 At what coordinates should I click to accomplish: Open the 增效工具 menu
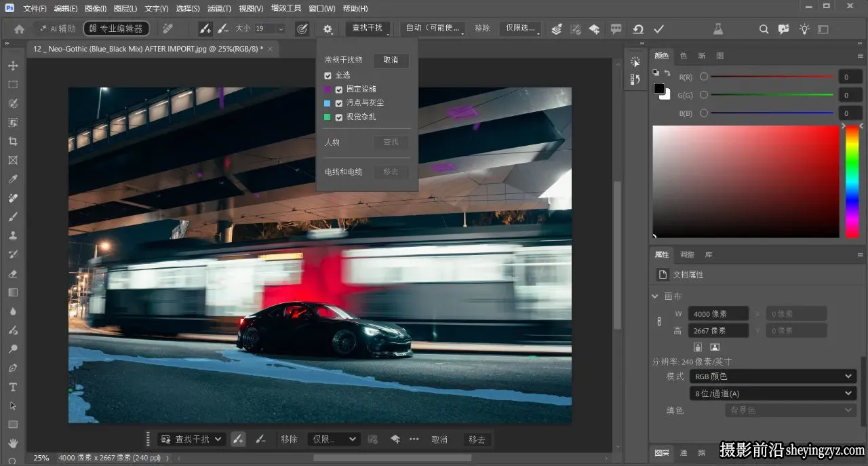286,9
